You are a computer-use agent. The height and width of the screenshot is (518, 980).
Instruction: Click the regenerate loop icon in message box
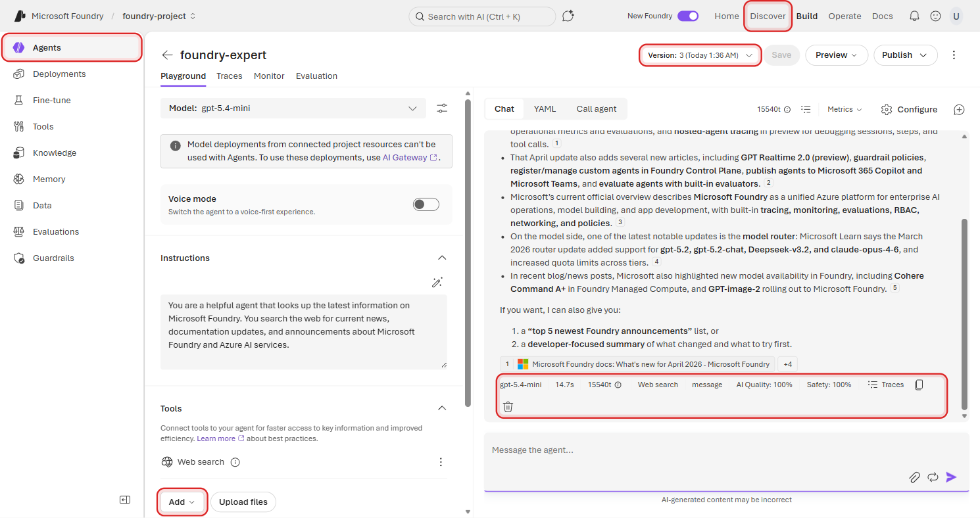pyautogui.click(x=933, y=477)
